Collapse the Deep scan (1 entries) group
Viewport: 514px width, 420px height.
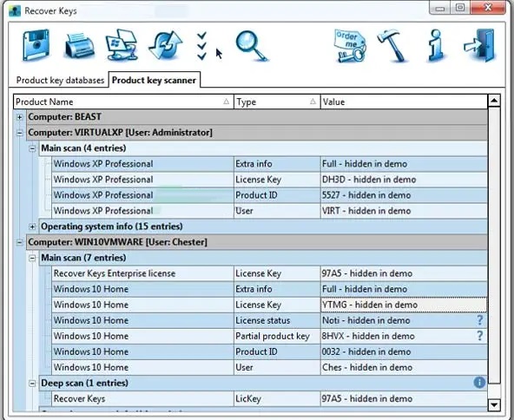[32, 383]
